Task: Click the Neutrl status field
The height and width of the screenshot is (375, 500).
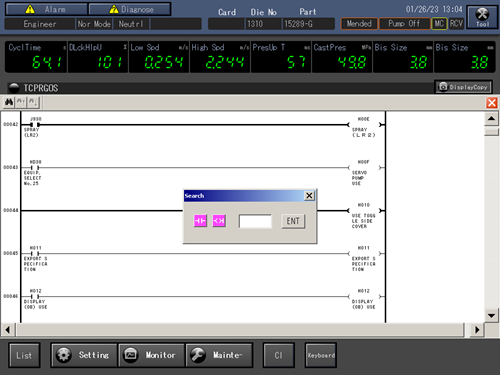Action: tap(131, 24)
